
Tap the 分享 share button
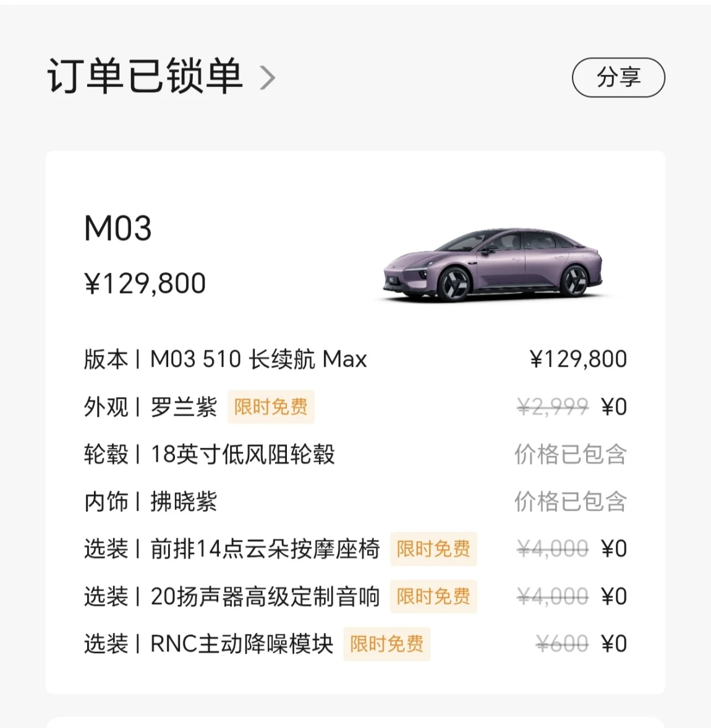pos(618,77)
